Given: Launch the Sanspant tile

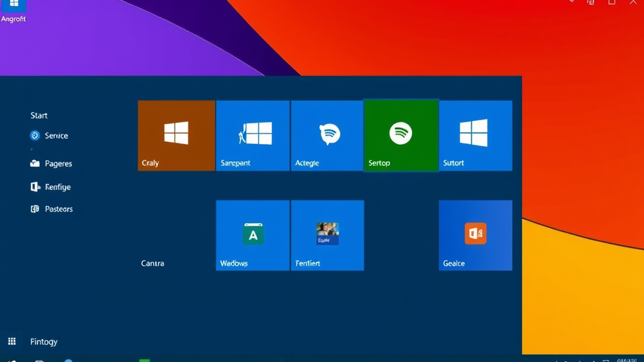Looking at the screenshot, I should point(253,136).
